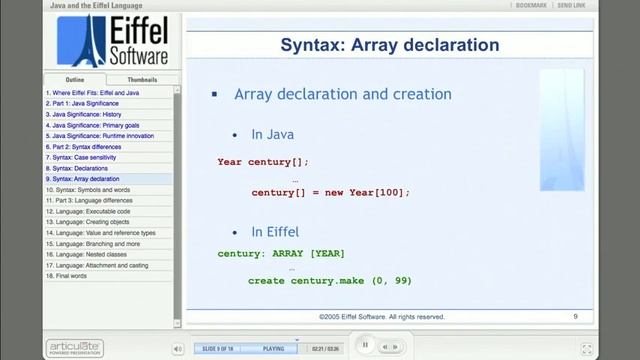Click the Eiffel Software logo
Screen dimensions: 640x360
click(x=113, y=41)
